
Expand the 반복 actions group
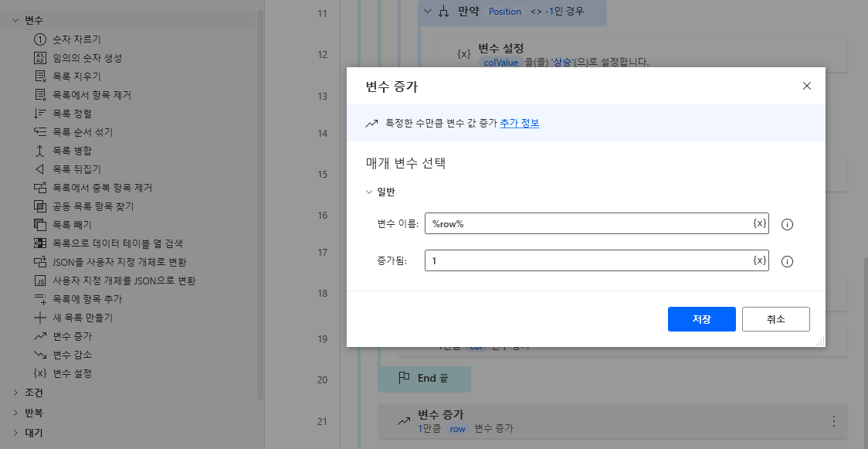point(15,413)
